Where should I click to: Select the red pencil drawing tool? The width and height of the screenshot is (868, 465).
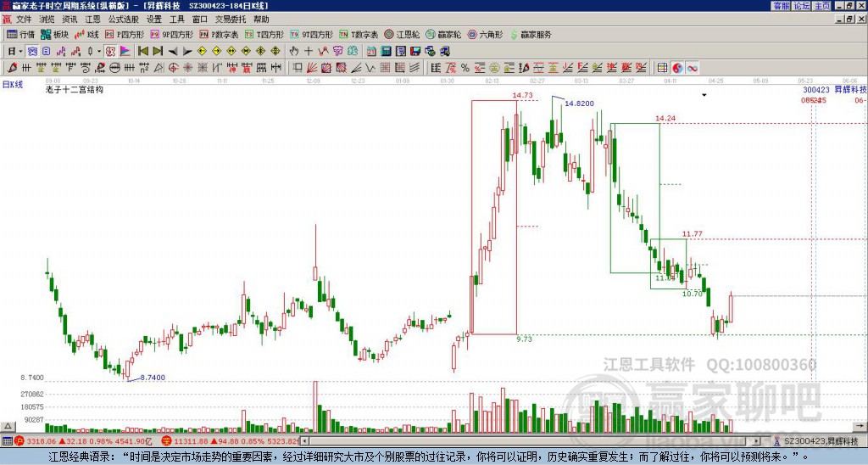pyautogui.click(x=12, y=68)
